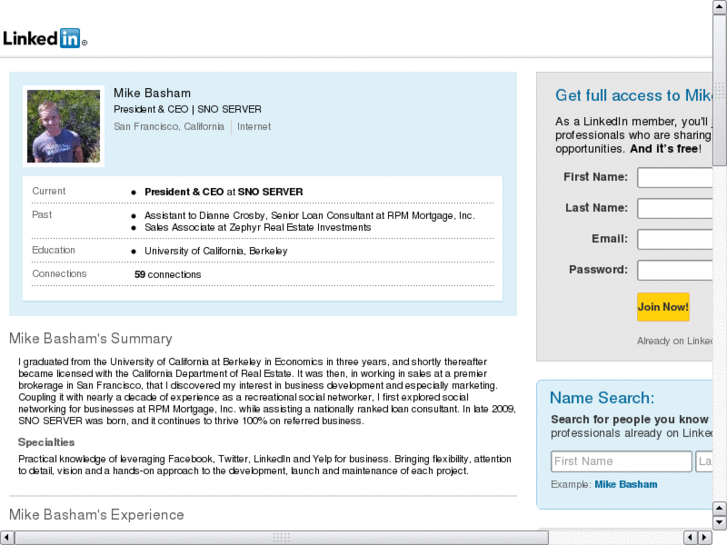The image size is (727, 545).
Task: Focus the Last Name signup field
Action: click(675, 208)
